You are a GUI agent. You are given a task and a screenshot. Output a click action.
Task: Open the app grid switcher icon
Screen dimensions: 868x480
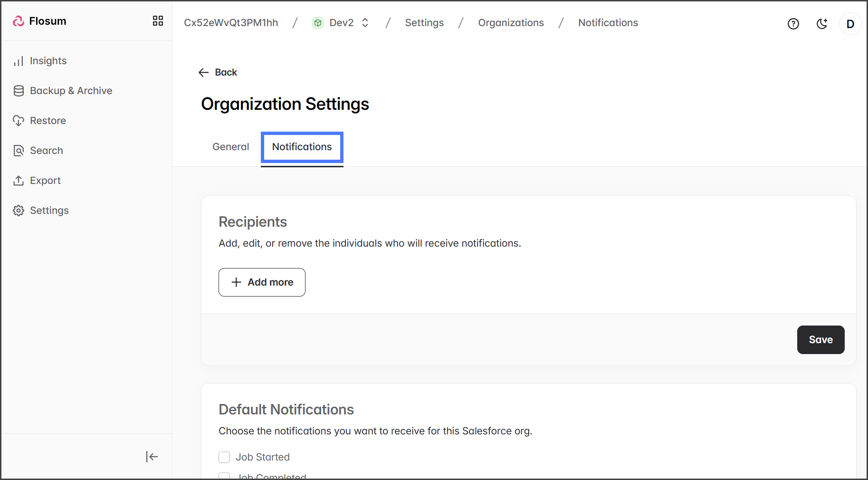pyautogui.click(x=158, y=21)
